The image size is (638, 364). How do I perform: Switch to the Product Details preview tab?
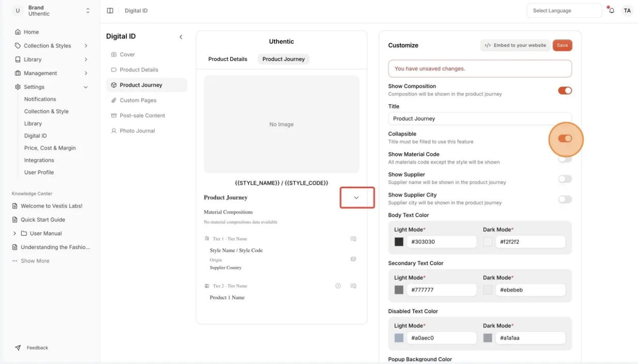click(x=227, y=59)
